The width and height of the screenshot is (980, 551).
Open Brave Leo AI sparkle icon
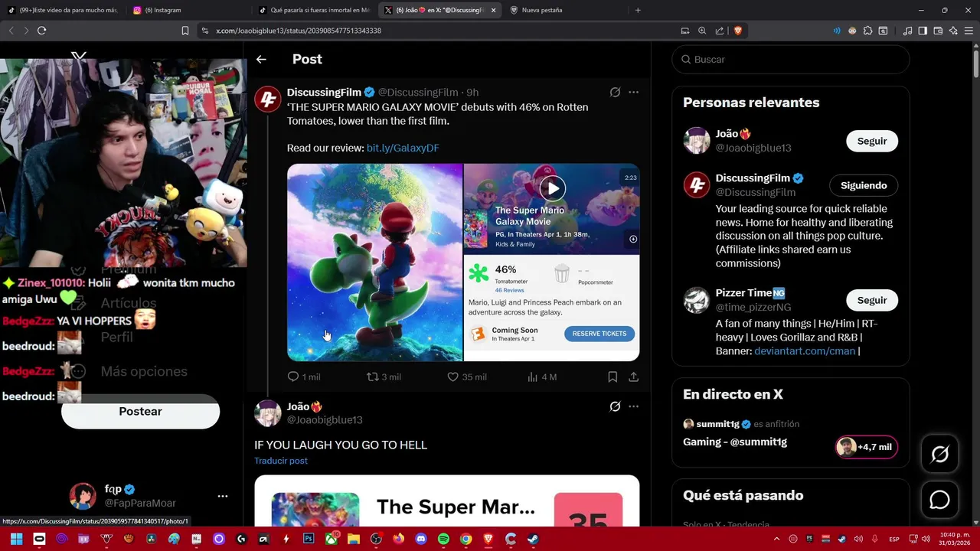click(x=953, y=31)
